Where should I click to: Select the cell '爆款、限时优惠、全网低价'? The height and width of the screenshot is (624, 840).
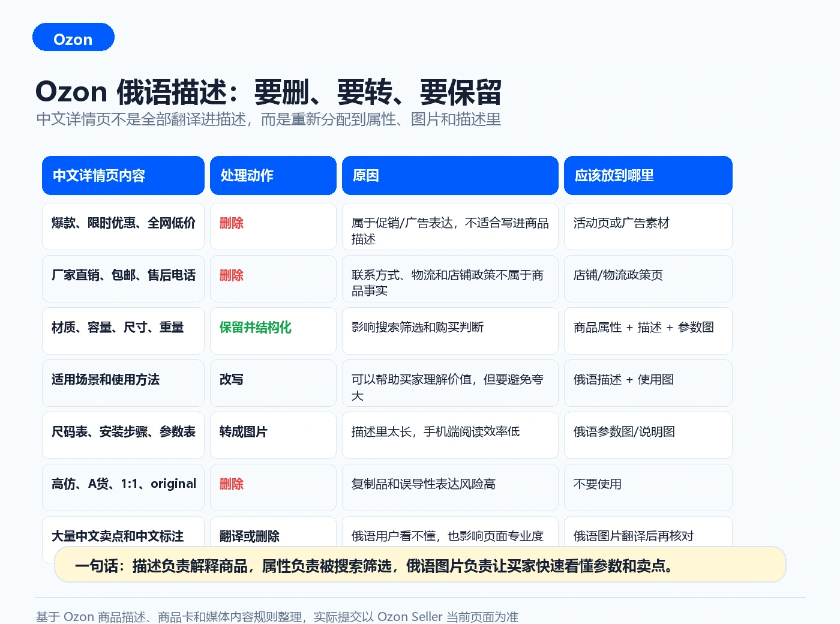point(123,226)
